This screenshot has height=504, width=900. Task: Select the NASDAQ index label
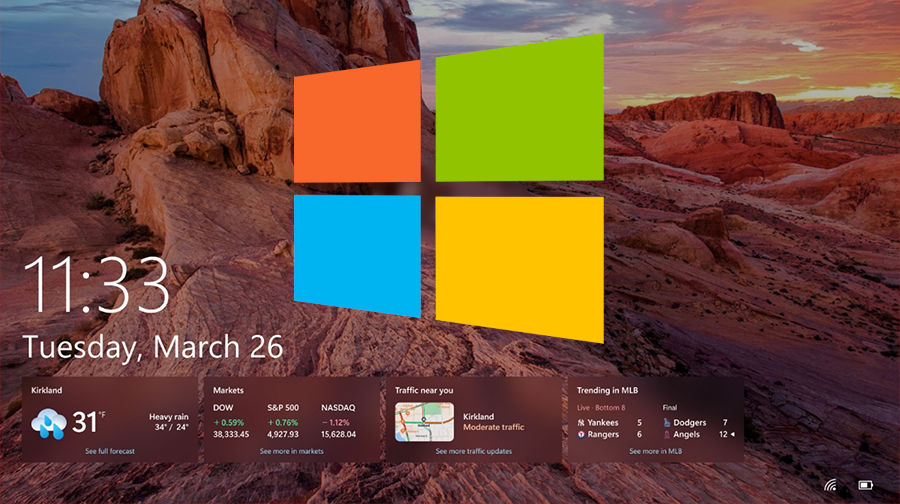(x=338, y=408)
